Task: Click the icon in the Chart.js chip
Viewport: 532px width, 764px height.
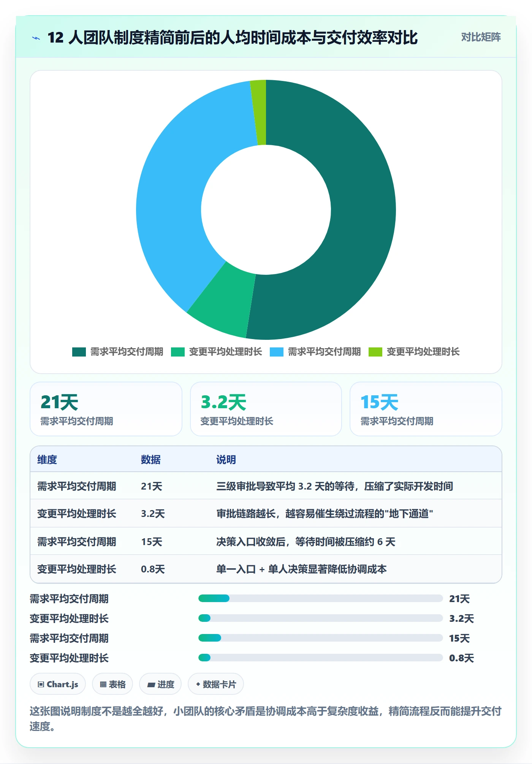Action: 41,684
